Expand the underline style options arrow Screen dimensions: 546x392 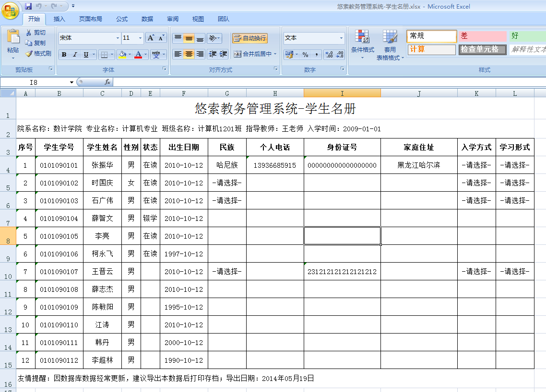click(94, 54)
